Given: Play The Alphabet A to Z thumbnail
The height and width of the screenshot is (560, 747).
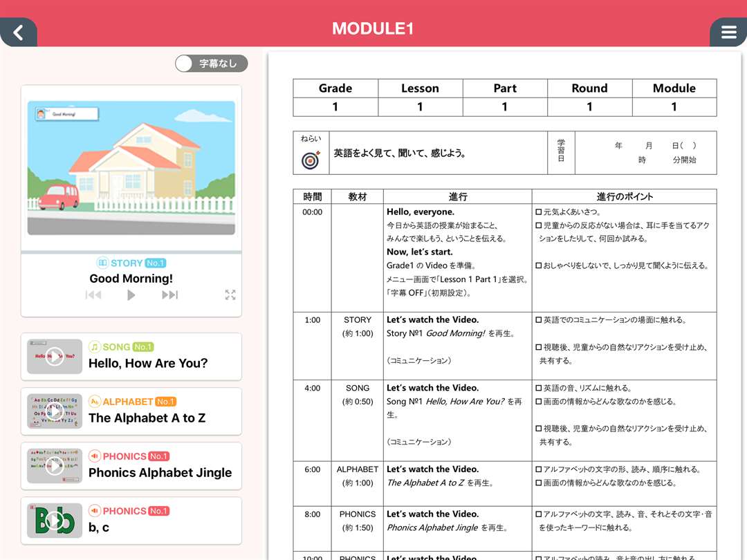Looking at the screenshot, I should (55, 411).
